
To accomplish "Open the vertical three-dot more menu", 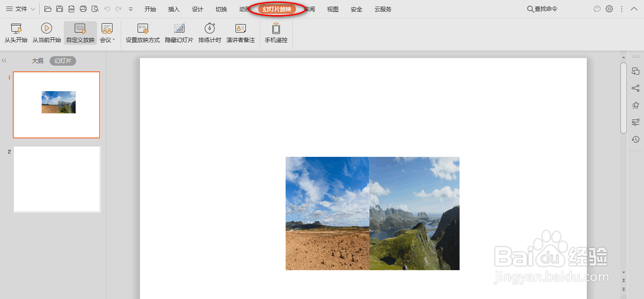I will point(622,9).
